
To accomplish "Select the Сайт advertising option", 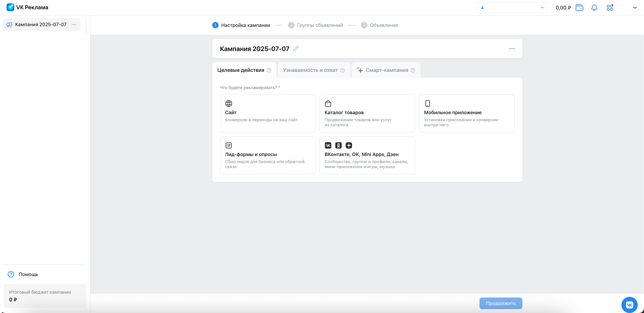I will coord(267,113).
